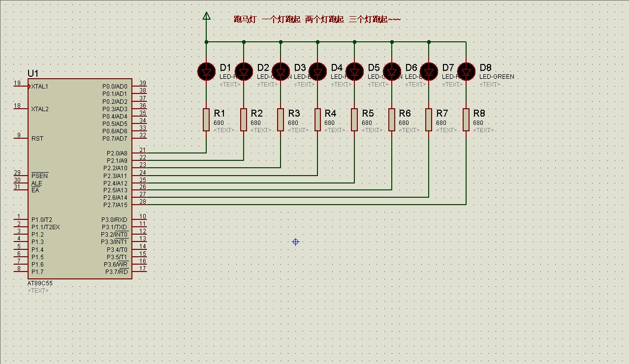The width and height of the screenshot is (629, 364).
Task: Click the crosshair origin marker on the canvas
Action: (295, 242)
